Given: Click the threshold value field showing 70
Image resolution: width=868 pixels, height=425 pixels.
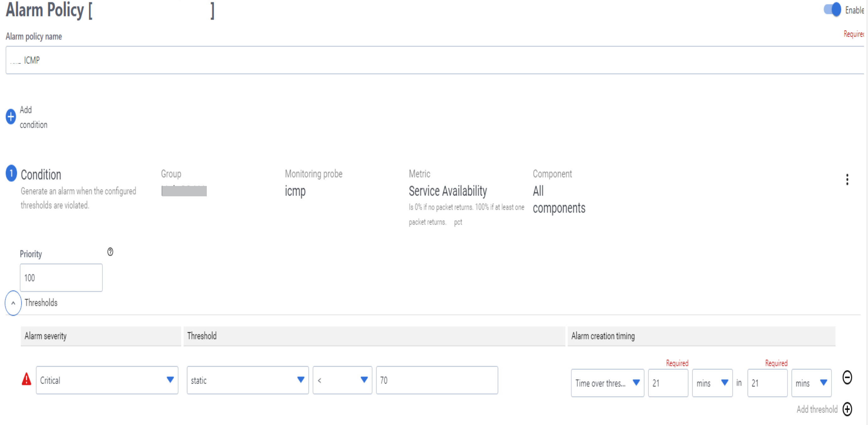Looking at the screenshot, I should pyautogui.click(x=437, y=380).
